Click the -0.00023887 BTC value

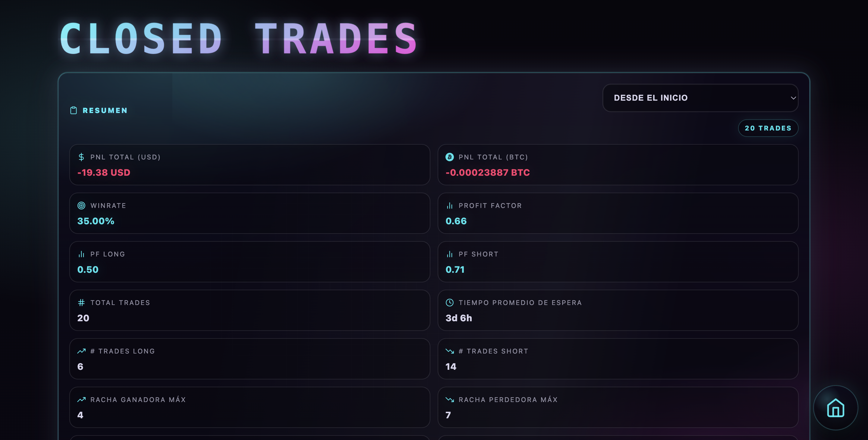488,172
